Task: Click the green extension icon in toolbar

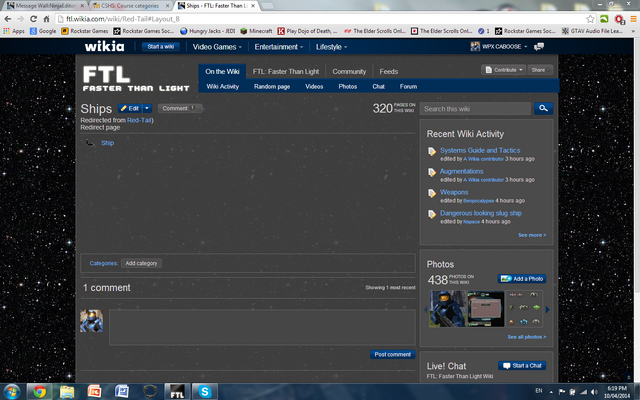Action: click(604, 19)
